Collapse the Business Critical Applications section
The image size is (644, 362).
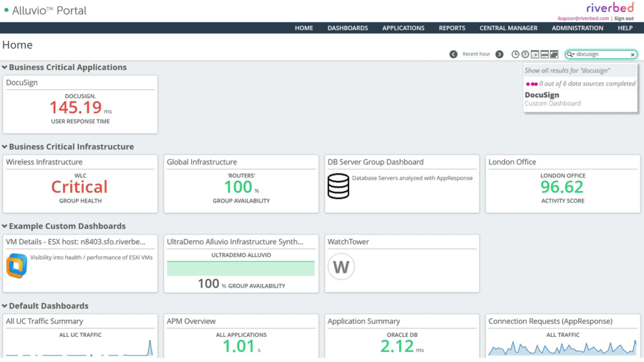(5, 67)
